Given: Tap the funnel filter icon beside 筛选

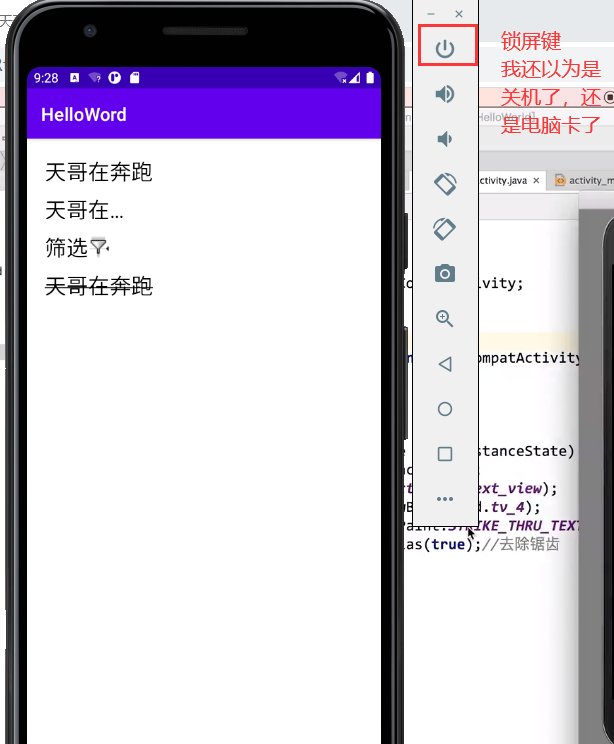Looking at the screenshot, I should click(x=99, y=247).
